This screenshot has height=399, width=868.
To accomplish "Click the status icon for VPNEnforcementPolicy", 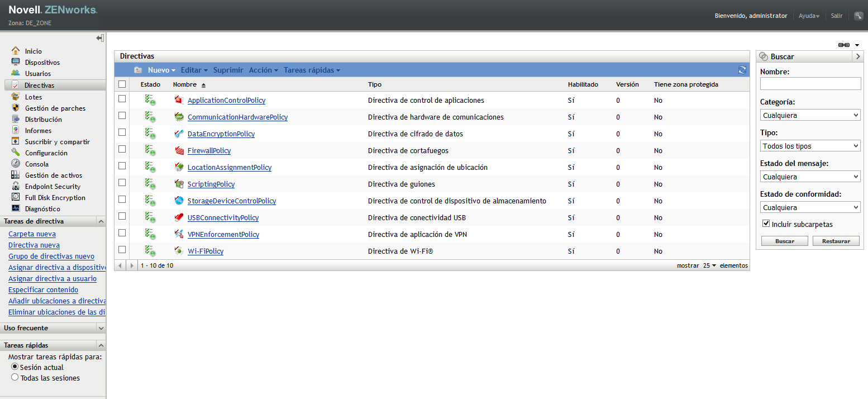I will coord(150,234).
